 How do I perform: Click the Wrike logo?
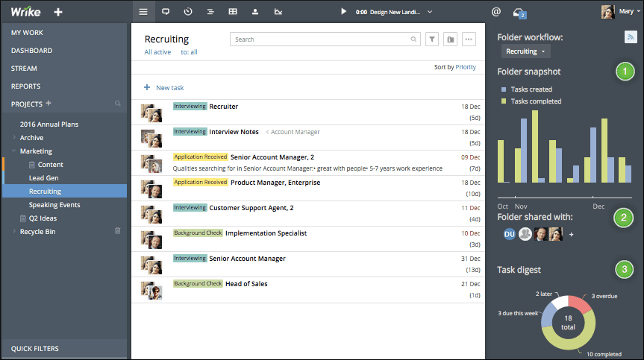(x=25, y=12)
